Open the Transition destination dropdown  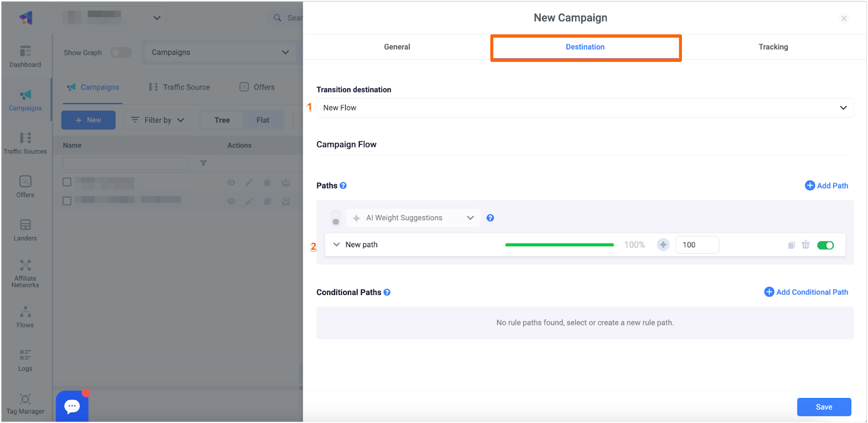point(584,108)
